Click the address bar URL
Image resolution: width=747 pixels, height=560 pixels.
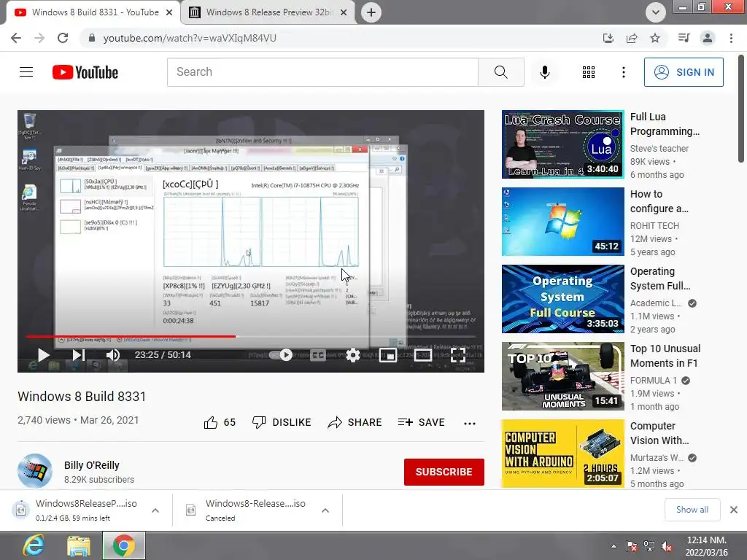click(190, 38)
